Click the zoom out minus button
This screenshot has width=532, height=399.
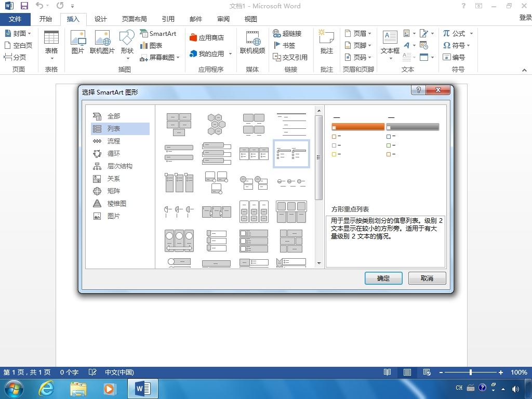coord(441,372)
